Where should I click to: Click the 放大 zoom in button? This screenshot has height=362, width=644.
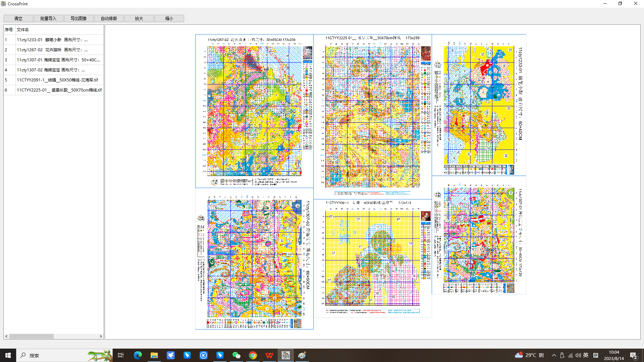pos(139,18)
